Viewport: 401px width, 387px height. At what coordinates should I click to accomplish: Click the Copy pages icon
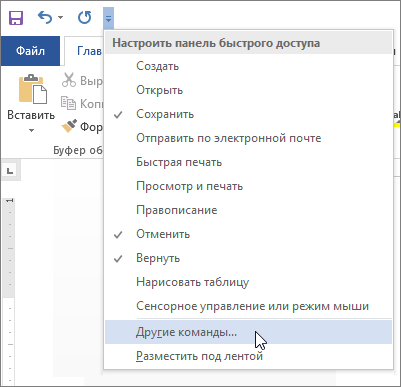pos(68,103)
